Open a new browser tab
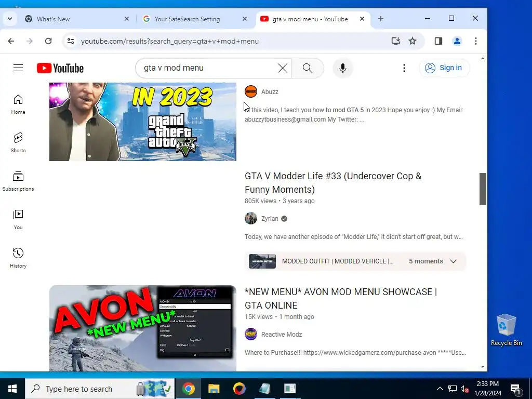Screen dimensions: 532x399 pyautogui.click(x=381, y=19)
